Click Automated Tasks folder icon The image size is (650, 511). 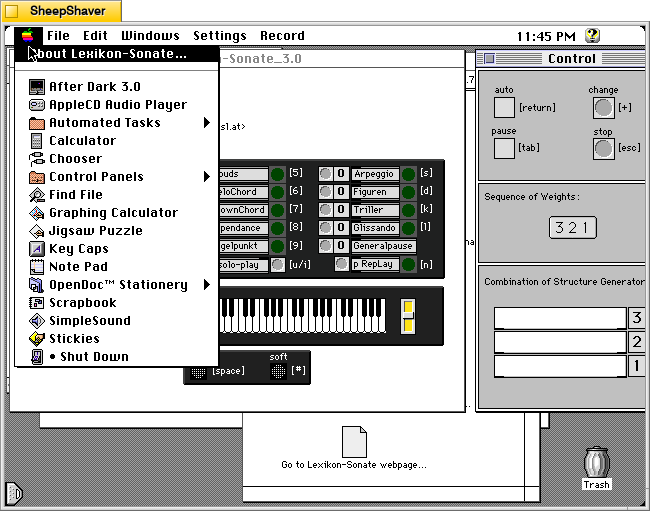coord(36,123)
